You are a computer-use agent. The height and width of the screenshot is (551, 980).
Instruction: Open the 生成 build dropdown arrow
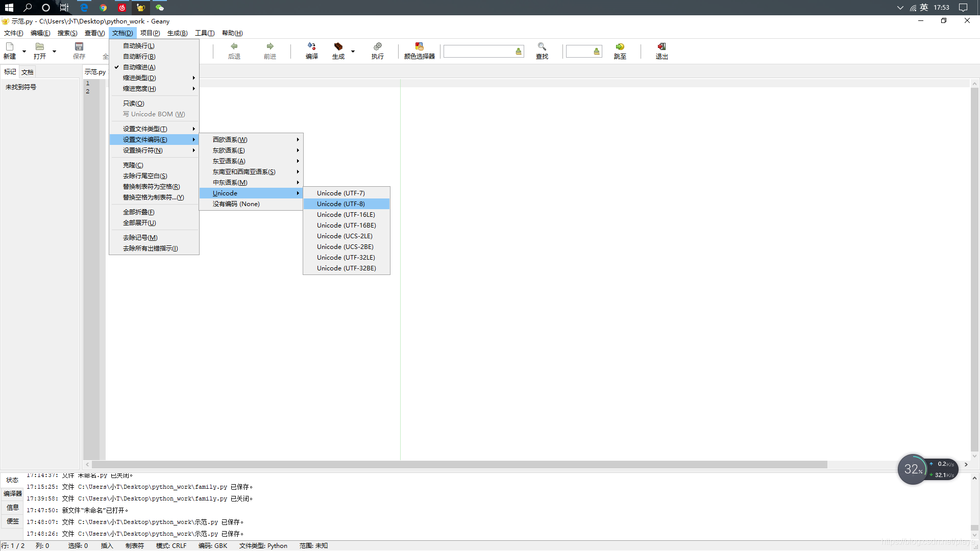pyautogui.click(x=353, y=51)
